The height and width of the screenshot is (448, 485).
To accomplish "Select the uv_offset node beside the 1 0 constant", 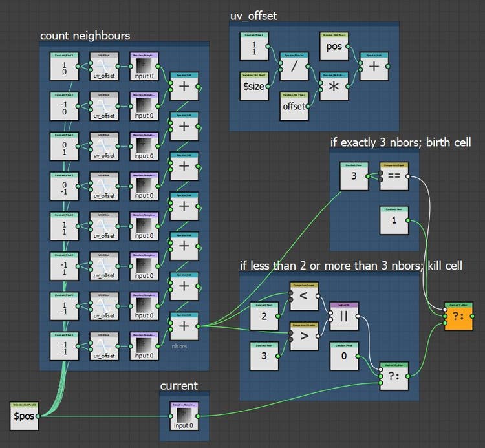I will (x=104, y=66).
